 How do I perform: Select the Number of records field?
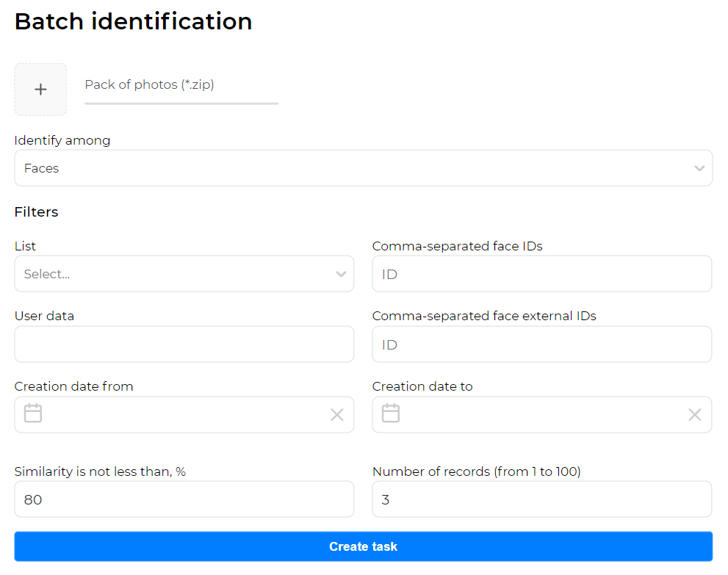(x=541, y=500)
